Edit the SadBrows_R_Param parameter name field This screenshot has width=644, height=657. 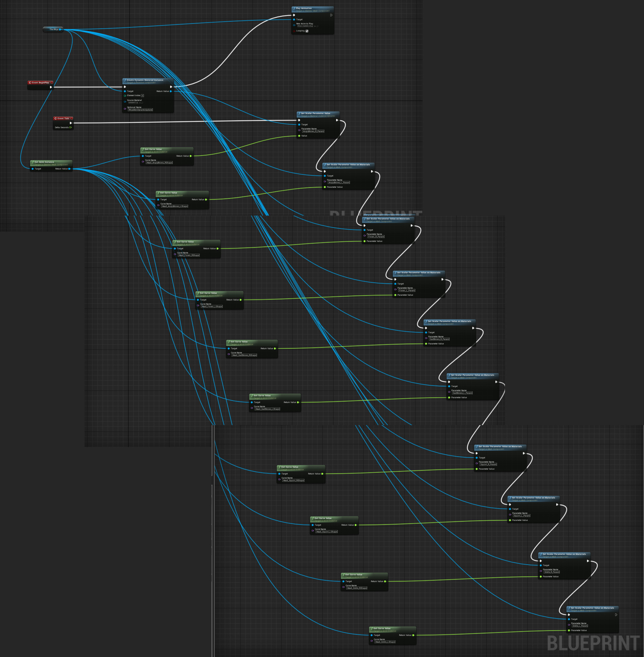tap(439, 339)
